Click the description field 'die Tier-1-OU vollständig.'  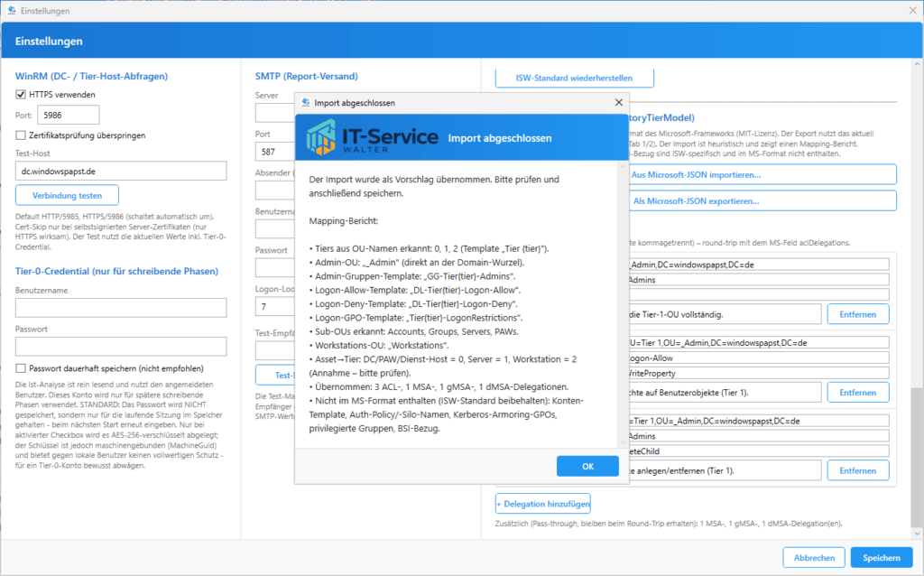(725, 314)
